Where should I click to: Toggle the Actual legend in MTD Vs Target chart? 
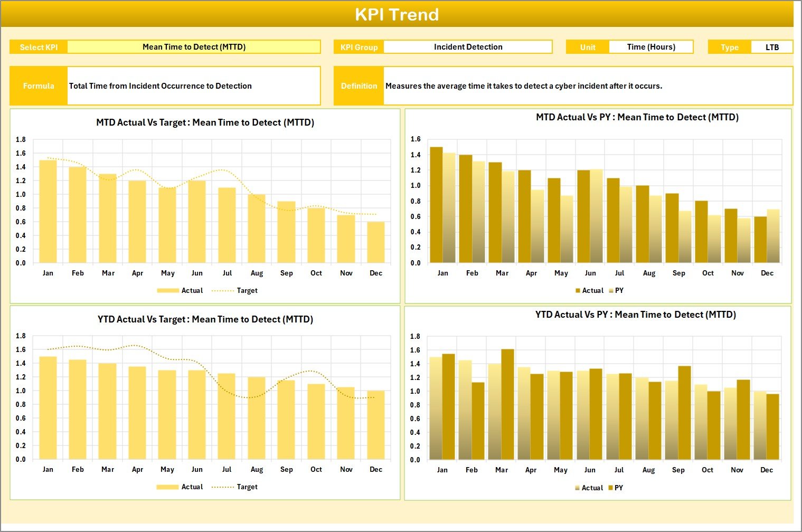point(191,290)
